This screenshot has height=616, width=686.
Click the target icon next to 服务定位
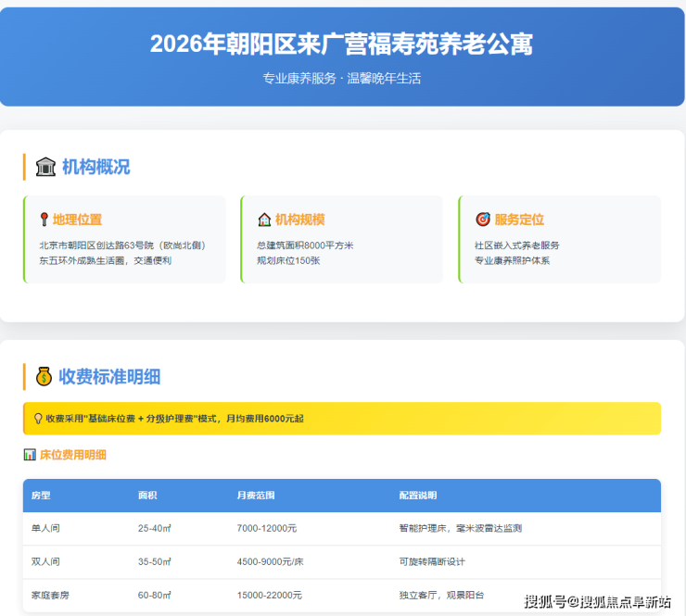[x=482, y=220]
